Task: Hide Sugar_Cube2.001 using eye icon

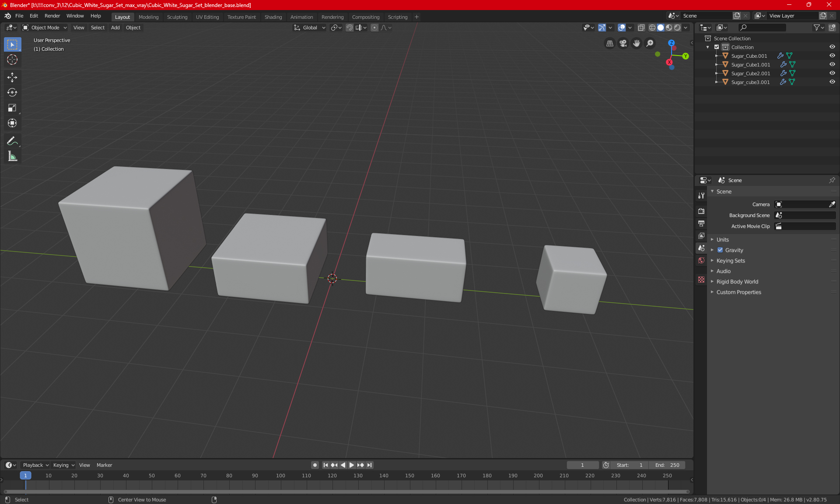Action: click(832, 73)
